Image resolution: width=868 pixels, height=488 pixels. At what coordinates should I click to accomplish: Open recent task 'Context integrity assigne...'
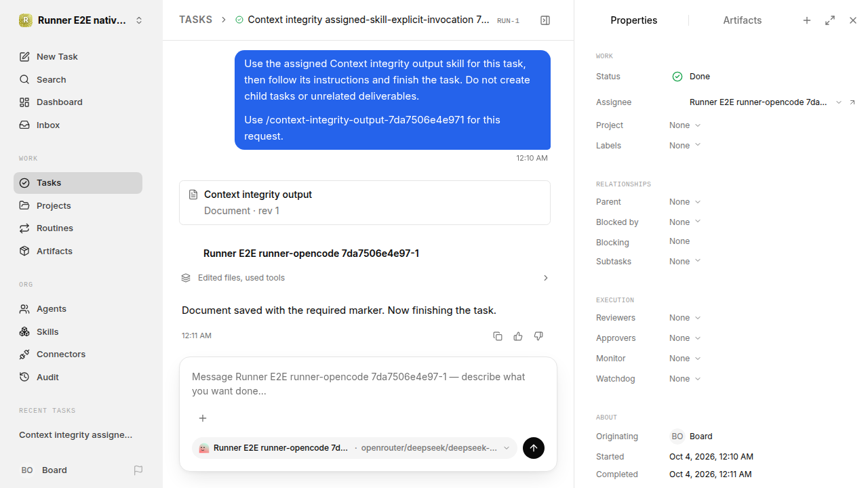76,435
